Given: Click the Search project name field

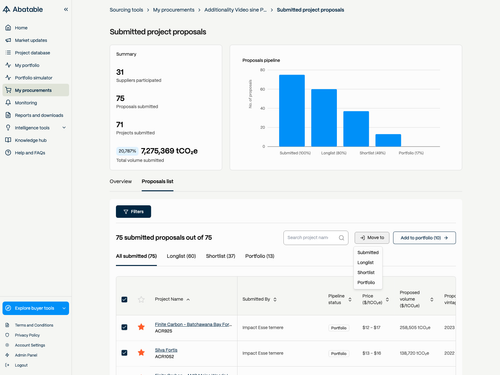Looking at the screenshot, I should point(316,238).
